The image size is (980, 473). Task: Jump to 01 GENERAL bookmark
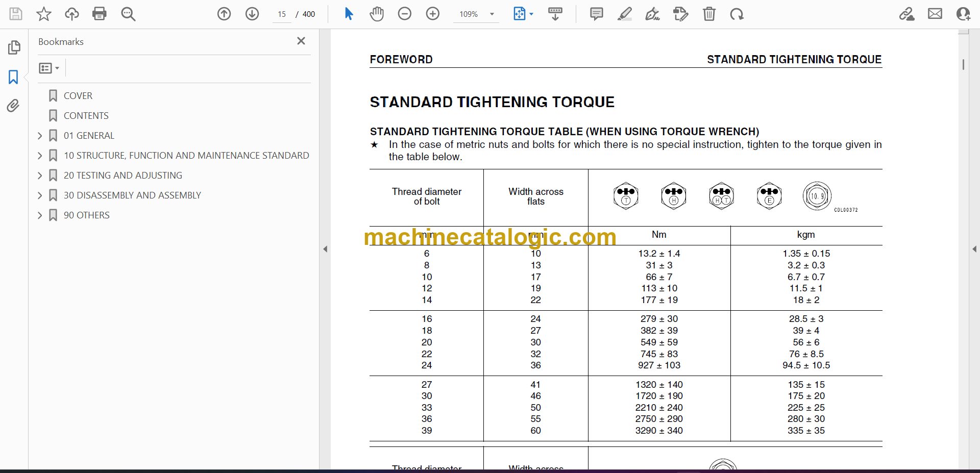tap(89, 135)
